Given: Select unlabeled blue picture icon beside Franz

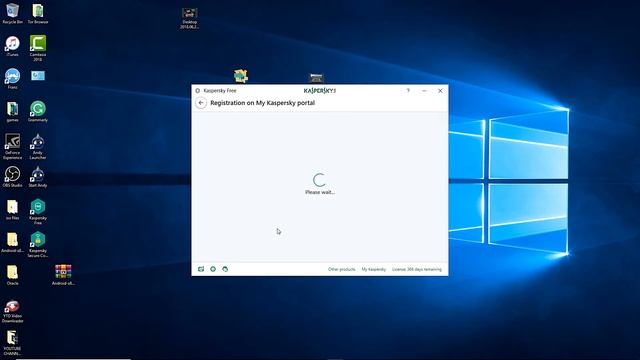Looking at the screenshot, I should coord(38,76).
